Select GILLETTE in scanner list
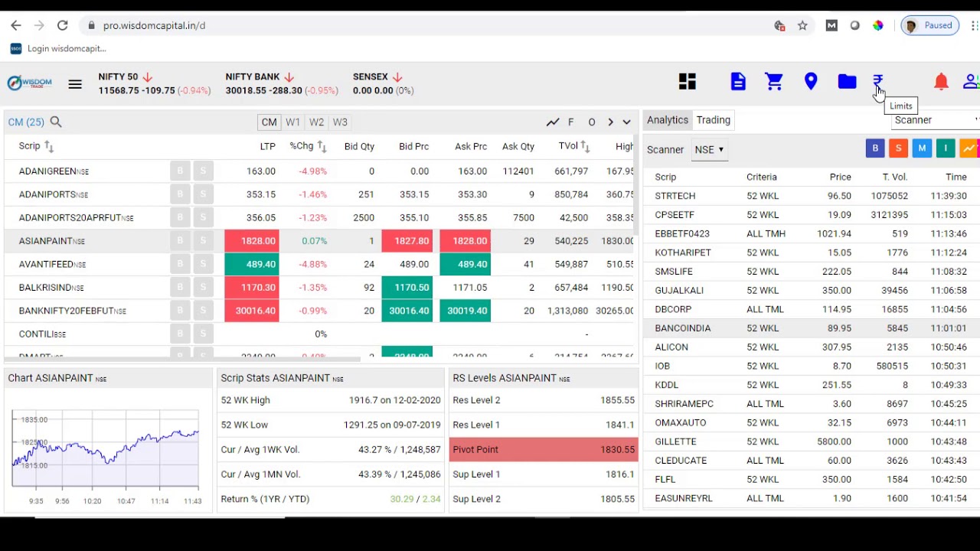The height and width of the screenshot is (551, 980). (x=812, y=442)
